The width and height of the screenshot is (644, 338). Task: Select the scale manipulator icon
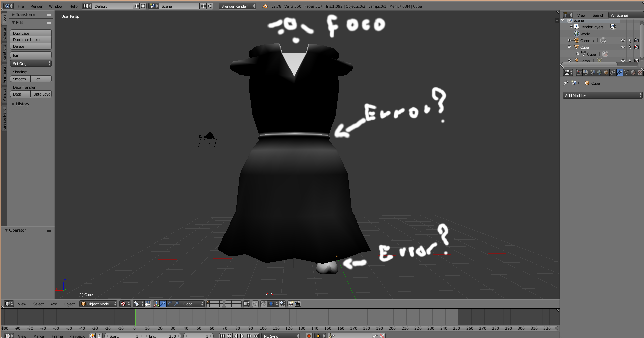(176, 304)
